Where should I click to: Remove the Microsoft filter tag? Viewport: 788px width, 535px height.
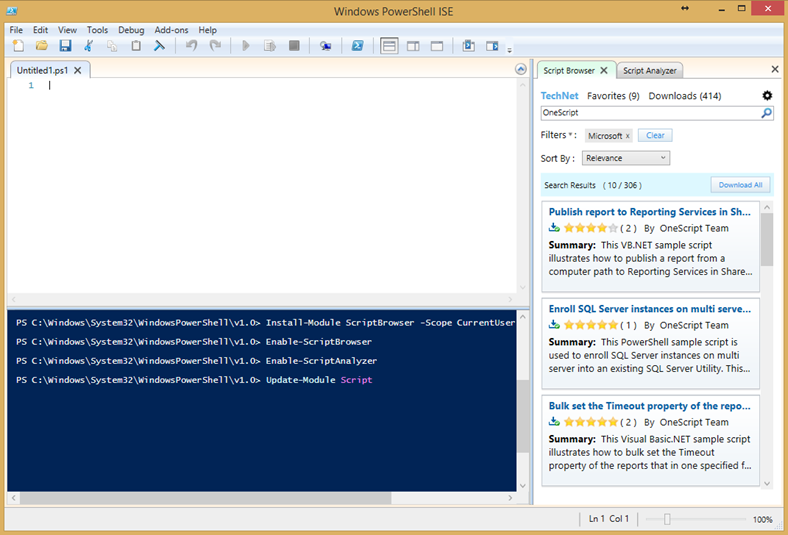[x=627, y=136]
